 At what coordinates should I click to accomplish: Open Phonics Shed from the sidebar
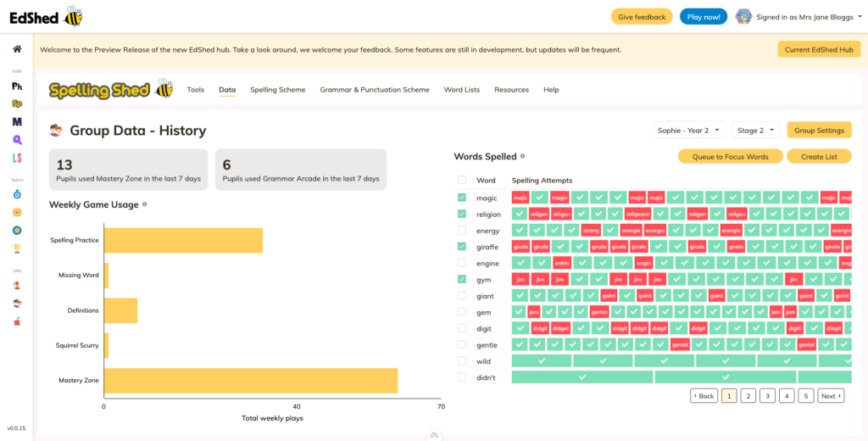[17, 86]
